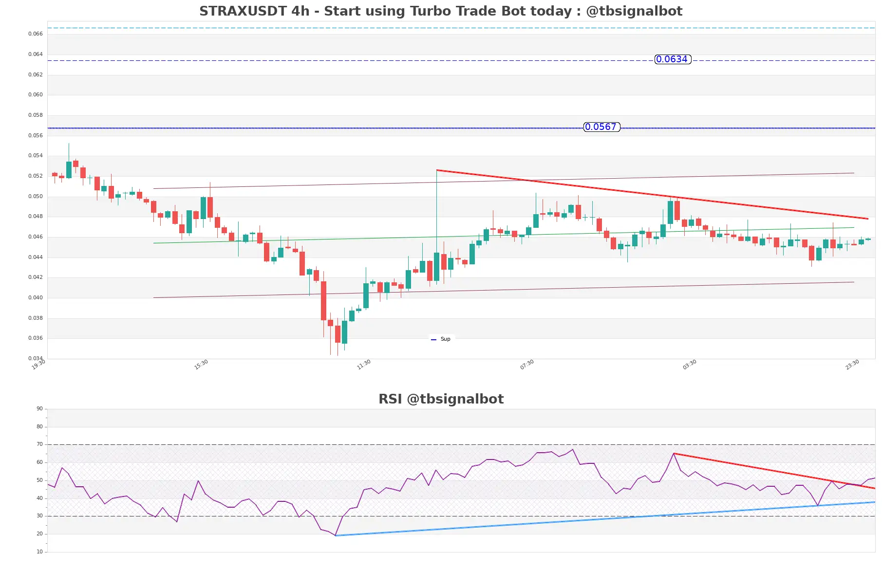Click the RSI 70 axis label
882x588 pixels.
point(39,444)
